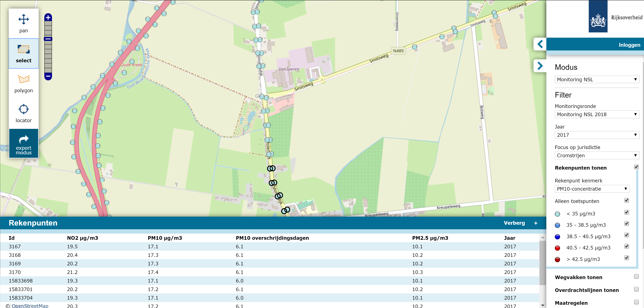
Task: Open the Modus dropdown
Action: click(597, 80)
